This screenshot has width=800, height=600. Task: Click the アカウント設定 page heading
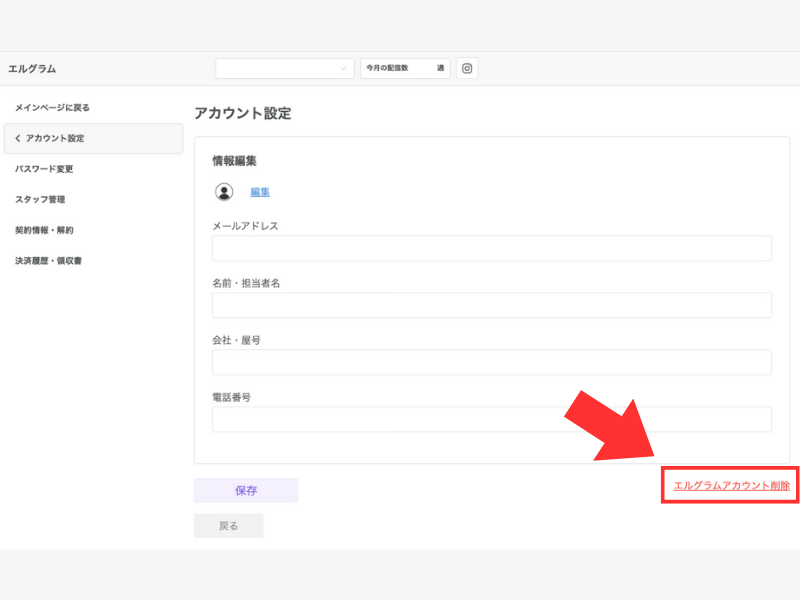pos(243,113)
